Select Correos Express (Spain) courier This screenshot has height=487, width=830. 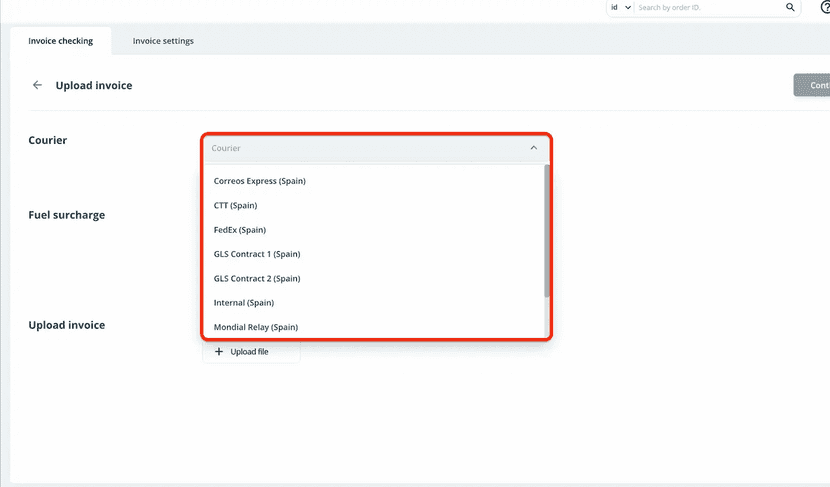[260, 181]
